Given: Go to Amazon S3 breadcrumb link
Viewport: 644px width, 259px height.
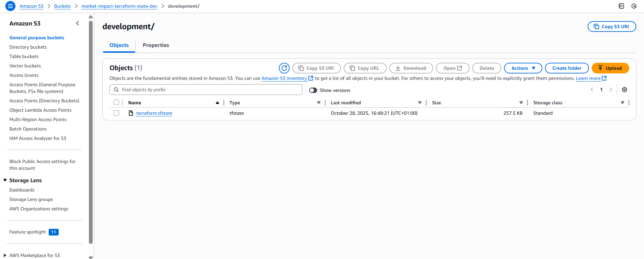Looking at the screenshot, I should pyautogui.click(x=32, y=6).
